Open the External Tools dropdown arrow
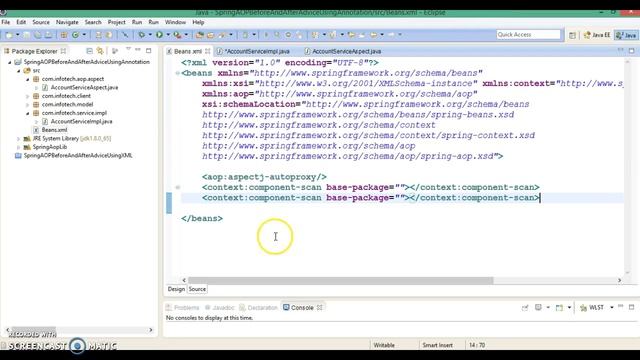This screenshot has height=360, width=640. (x=186, y=35)
